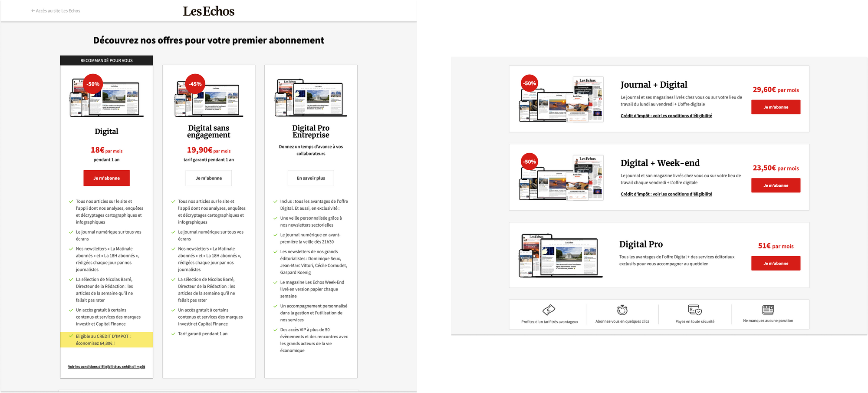Viewport: 868px width, 393px height.
Task: Click "Je m'abonne" under the Digital 18€ offer
Action: (x=106, y=178)
